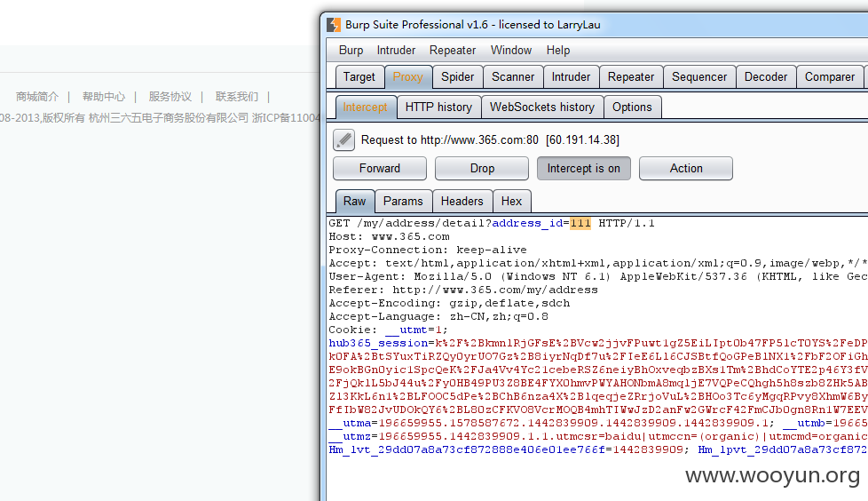The image size is (868, 501).
Task: Click the highlighted address_id value 111
Action: [580, 223]
